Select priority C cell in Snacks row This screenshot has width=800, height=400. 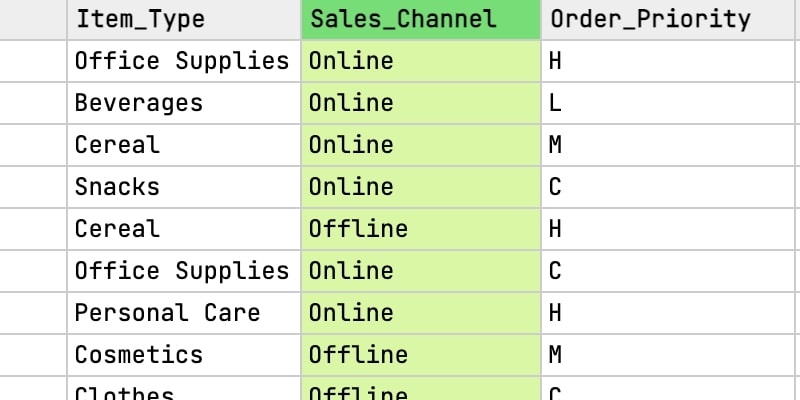(x=668, y=187)
